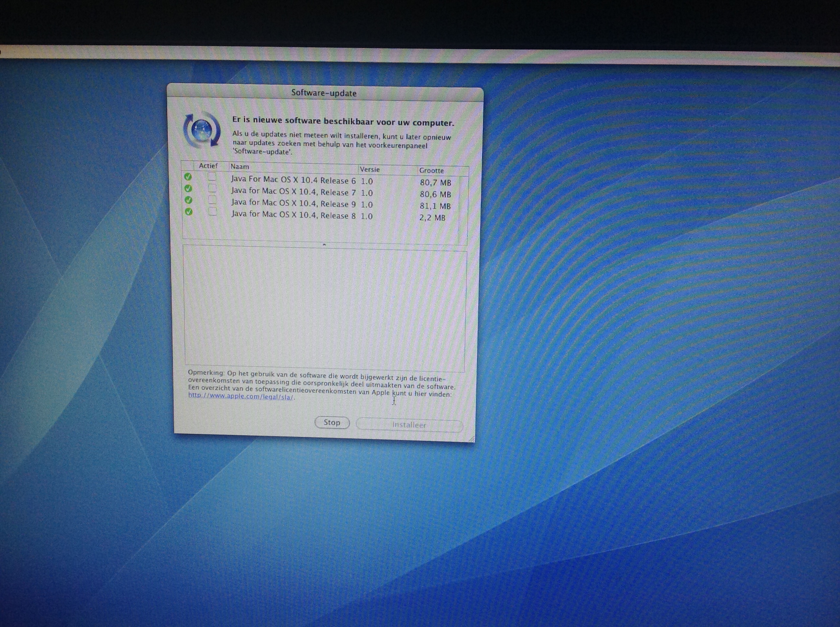
Task: Open the apple.com/legal/sla link
Action: coord(240,397)
